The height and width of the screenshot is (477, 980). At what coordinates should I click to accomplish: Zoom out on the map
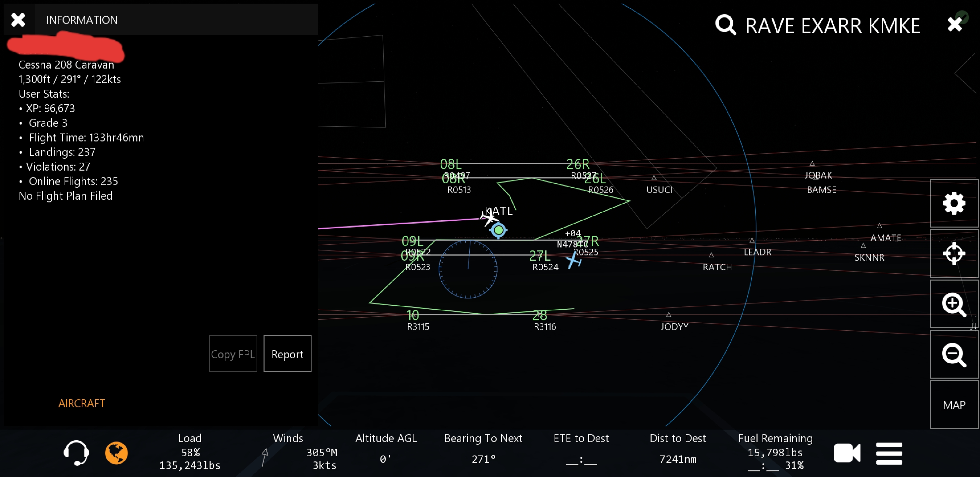[x=954, y=354]
